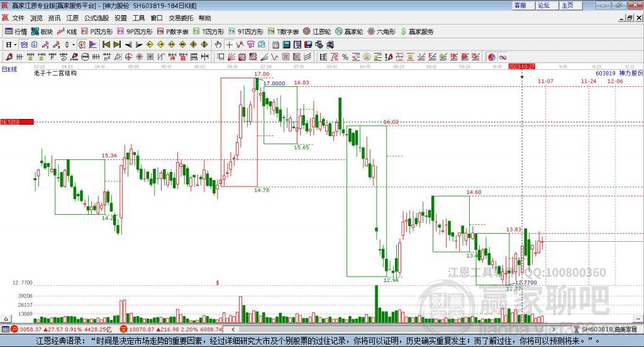The image size is (644, 347).
Task: Open the 交易委托 menu
Action: point(180,18)
